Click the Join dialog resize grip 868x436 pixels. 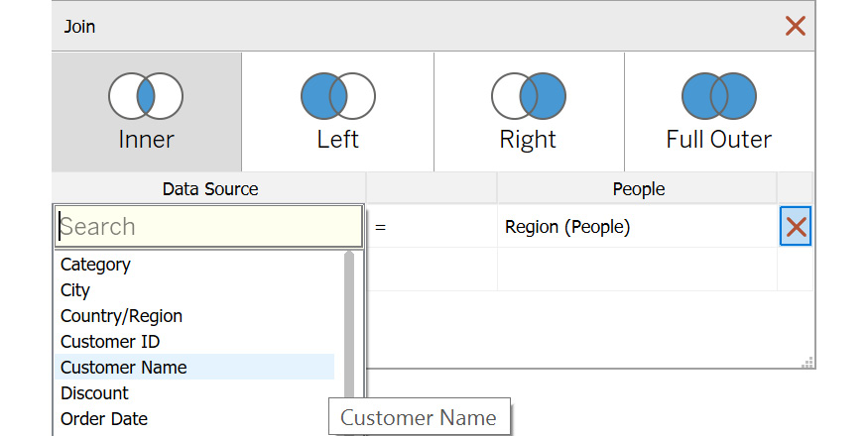pyautogui.click(x=807, y=363)
